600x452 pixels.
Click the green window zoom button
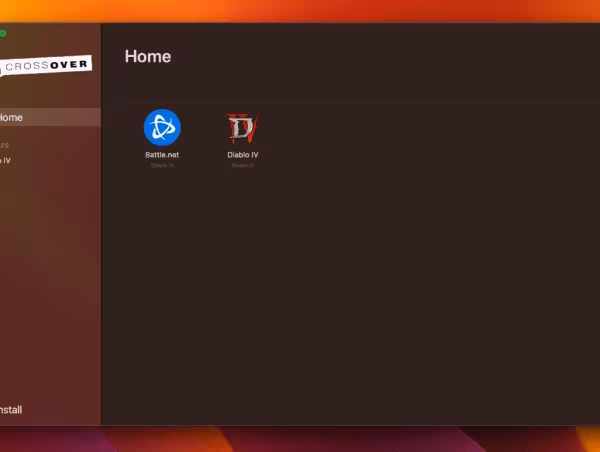pyautogui.click(x=3, y=34)
